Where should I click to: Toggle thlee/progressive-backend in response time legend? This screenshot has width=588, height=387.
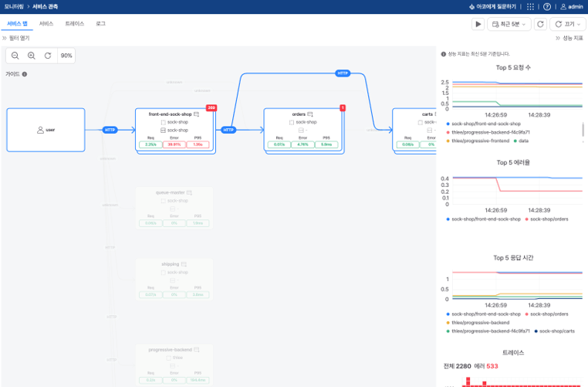(478, 322)
